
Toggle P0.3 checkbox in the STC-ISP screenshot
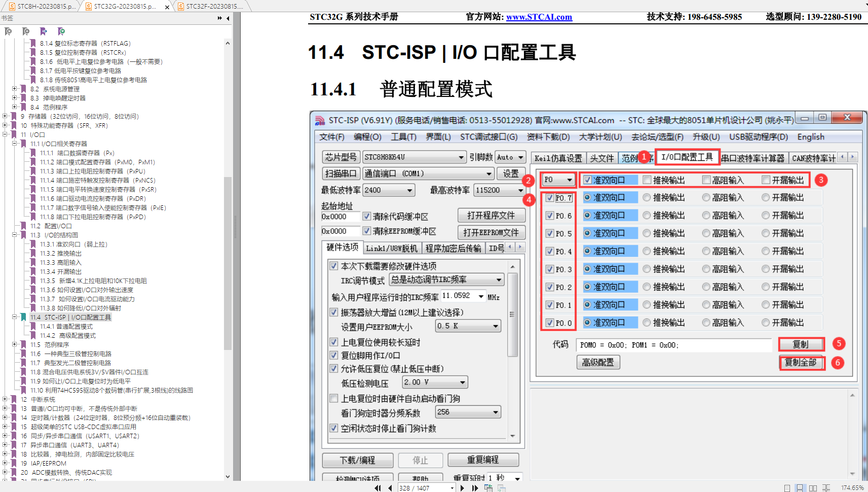550,269
